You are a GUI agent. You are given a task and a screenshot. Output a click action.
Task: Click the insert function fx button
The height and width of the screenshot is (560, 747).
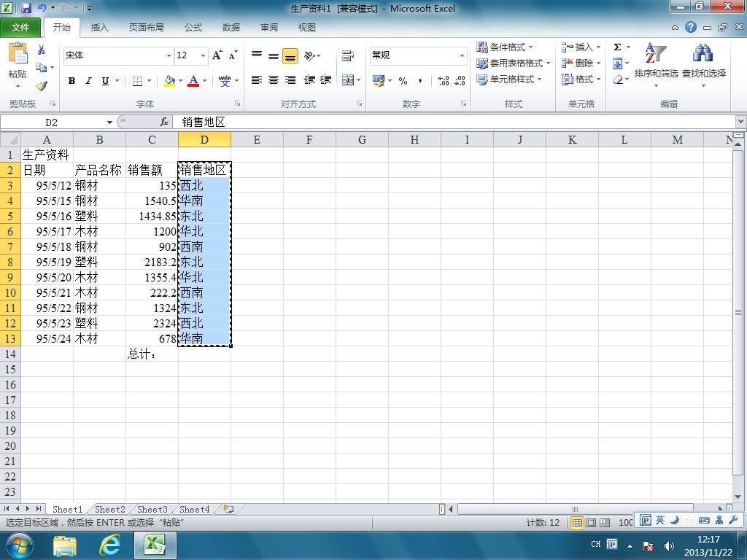point(164,122)
